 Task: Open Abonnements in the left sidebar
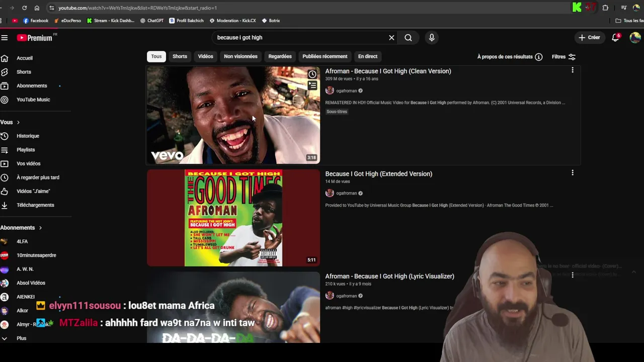pyautogui.click(x=32, y=86)
